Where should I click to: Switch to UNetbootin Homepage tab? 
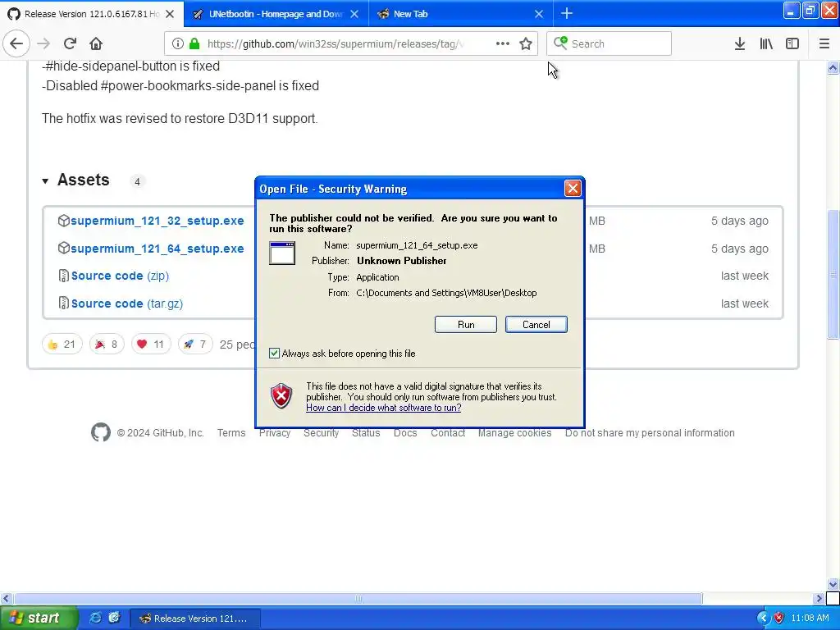tap(276, 14)
